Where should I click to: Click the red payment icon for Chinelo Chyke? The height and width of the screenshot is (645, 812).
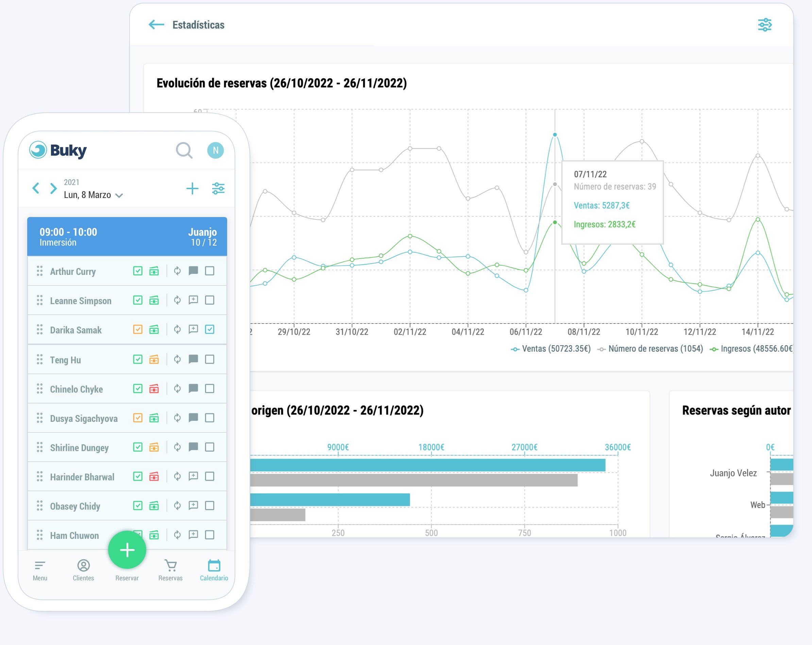[154, 388]
